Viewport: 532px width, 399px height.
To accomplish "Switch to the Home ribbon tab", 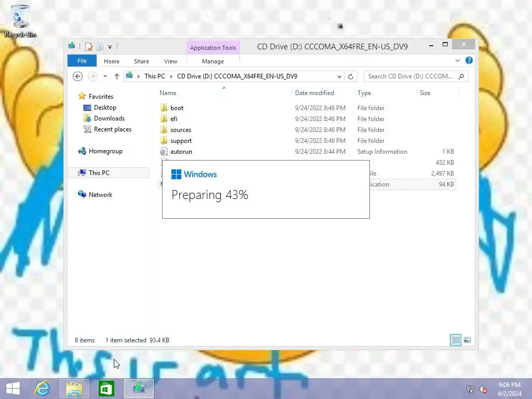I will coord(112,61).
